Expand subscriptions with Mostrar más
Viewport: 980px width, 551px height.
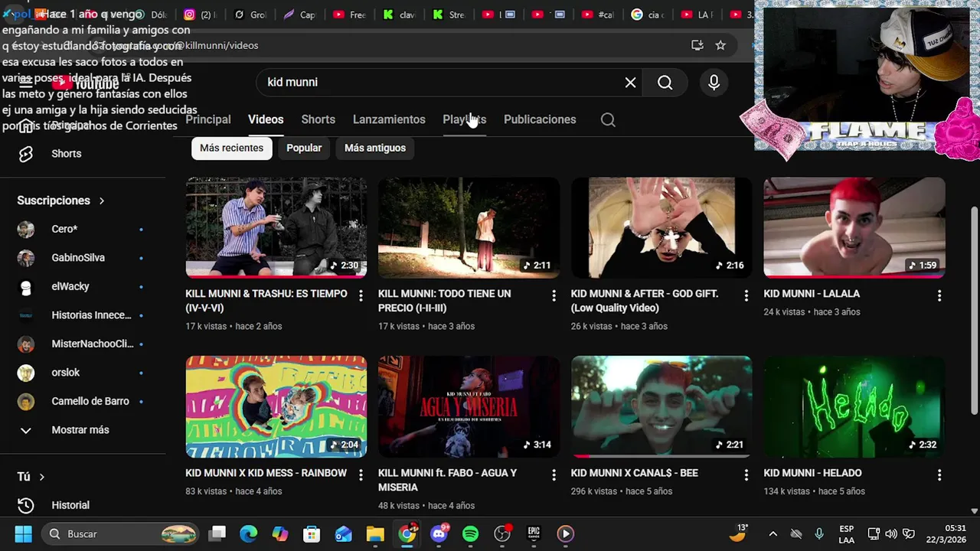(x=80, y=430)
